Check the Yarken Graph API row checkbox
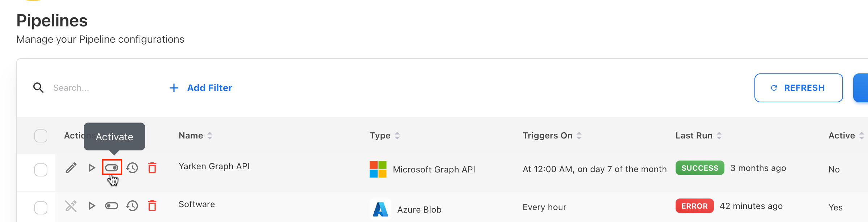Viewport: 868px width, 222px height. pyautogui.click(x=41, y=170)
